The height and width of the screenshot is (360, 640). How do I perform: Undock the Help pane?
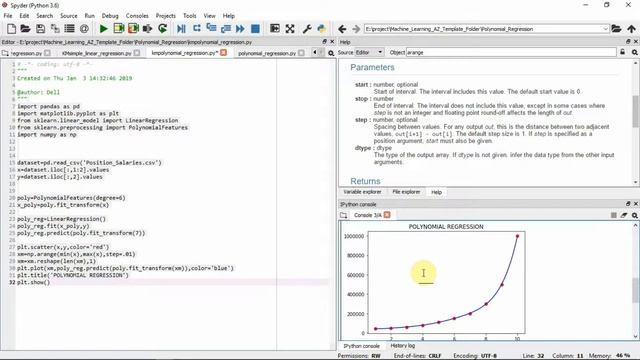[628, 42]
